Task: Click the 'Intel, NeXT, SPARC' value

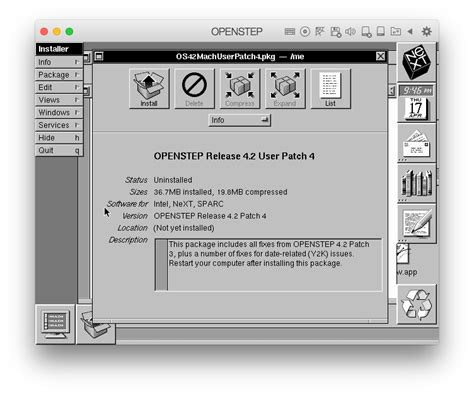Action: click(188, 204)
